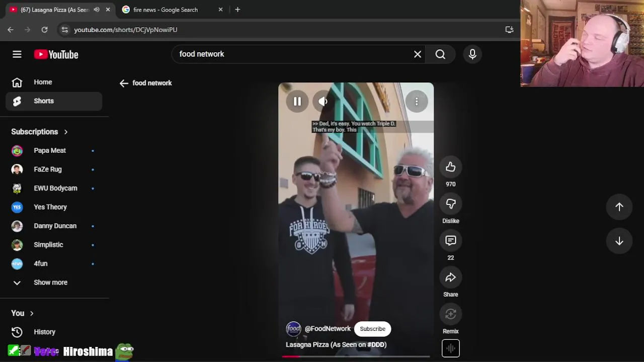Click the install app icon in address bar
Viewport: 644px width, 362px height.
tap(509, 30)
